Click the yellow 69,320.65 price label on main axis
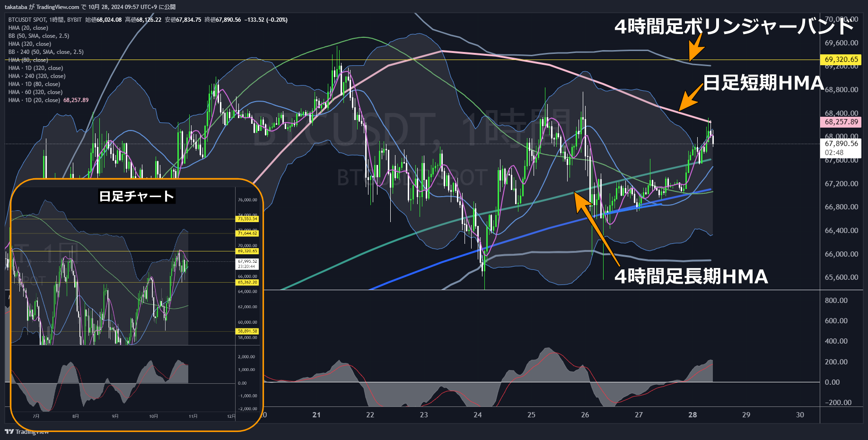 [x=841, y=60]
